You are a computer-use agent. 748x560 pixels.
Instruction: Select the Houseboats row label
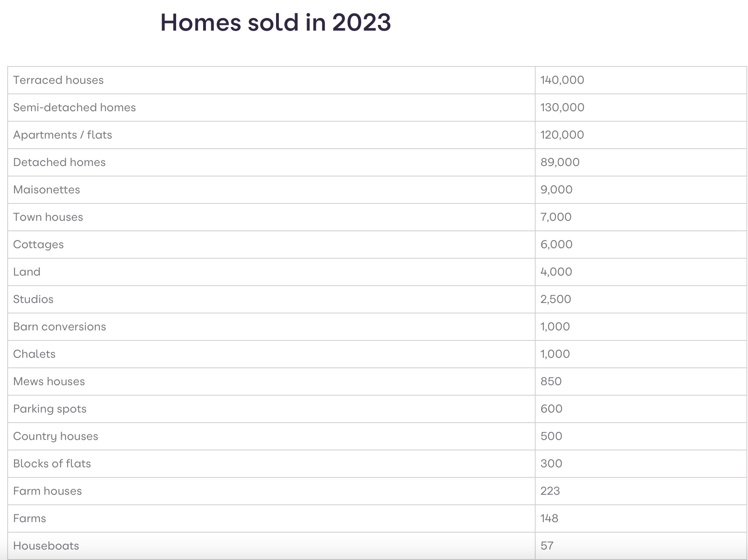46,546
